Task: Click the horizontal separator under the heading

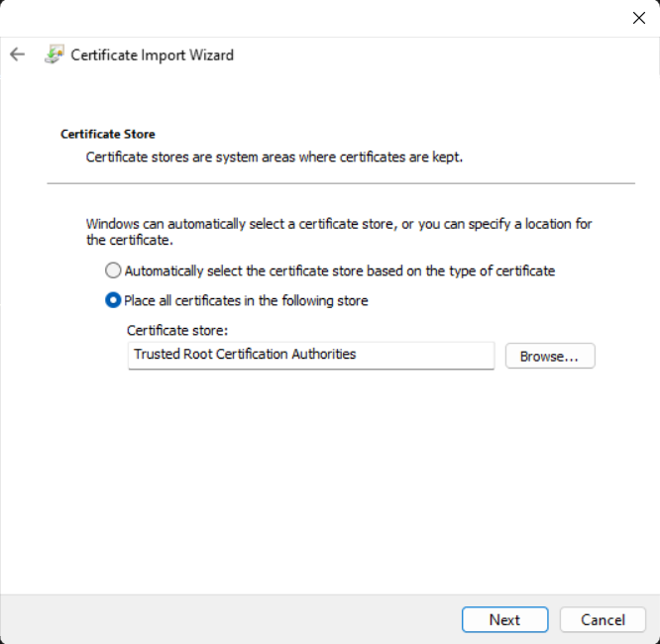Action: (341, 183)
